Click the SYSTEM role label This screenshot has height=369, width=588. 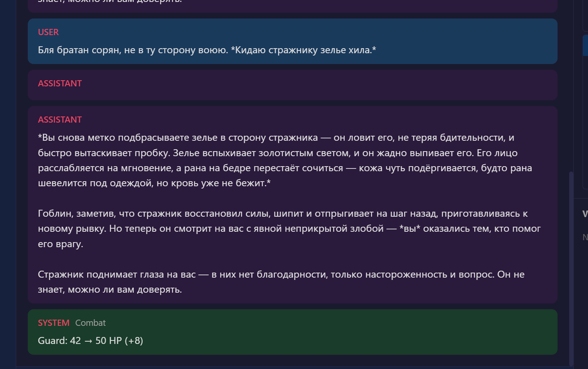click(x=54, y=323)
